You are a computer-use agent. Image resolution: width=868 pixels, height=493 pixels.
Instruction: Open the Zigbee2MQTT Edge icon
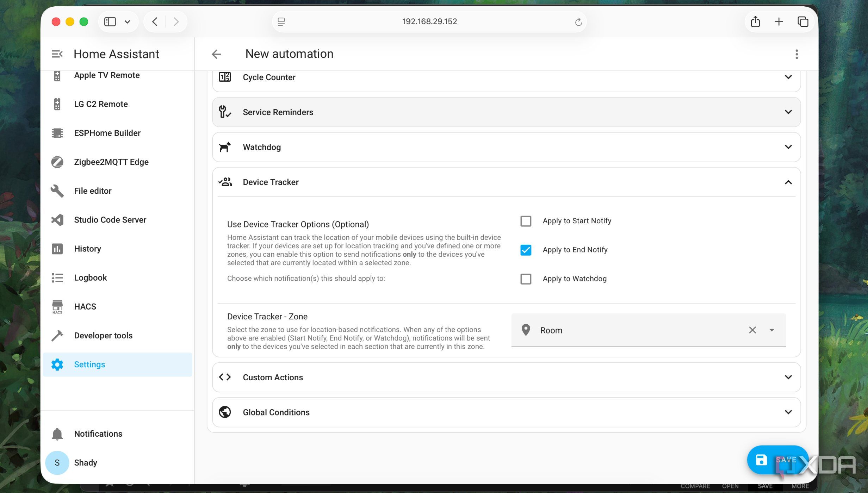tap(57, 162)
